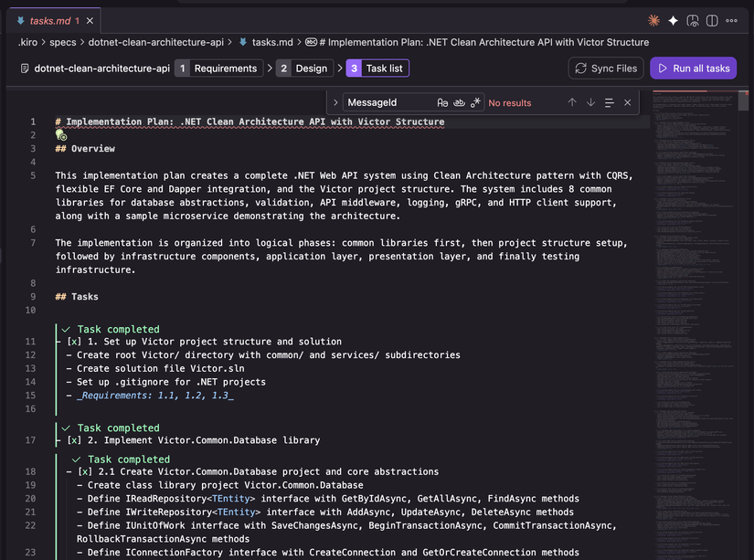The width and height of the screenshot is (754, 560).
Task: Click Run all tasks button
Action: click(694, 69)
